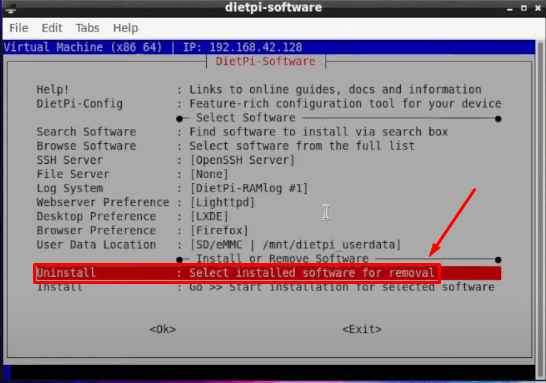Click the [SD/eMMC | /mnt/dietpi_userdata] value

(x=296, y=245)
